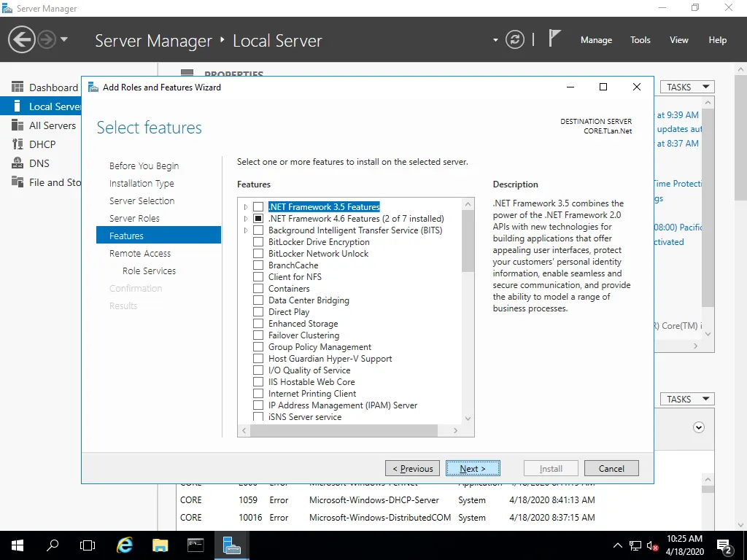Check Failover Clustering checkbox
Viewport: 747px width, 560px height.
coord(258,335)
